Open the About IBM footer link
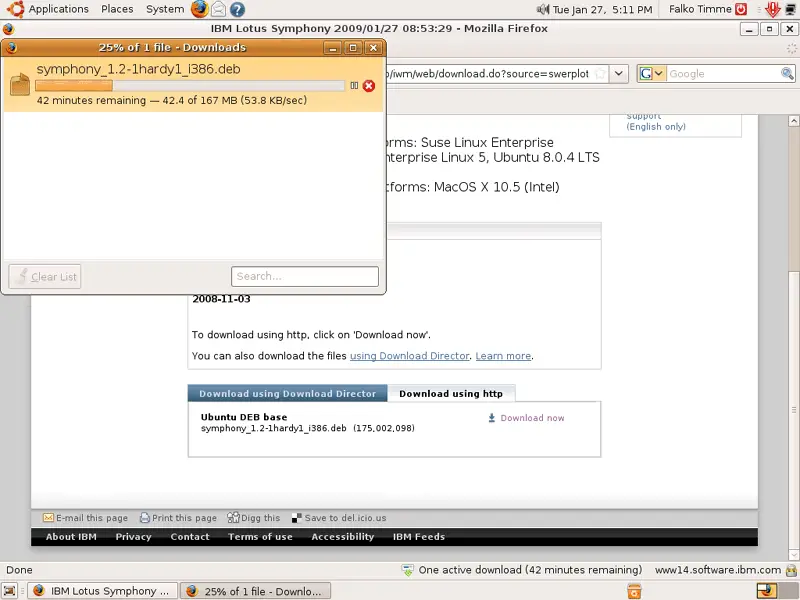 71,537
